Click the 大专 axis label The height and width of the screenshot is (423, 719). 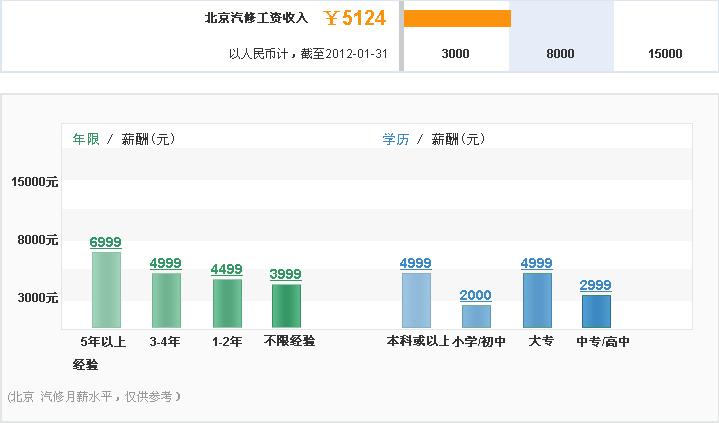tap(541, 341)
